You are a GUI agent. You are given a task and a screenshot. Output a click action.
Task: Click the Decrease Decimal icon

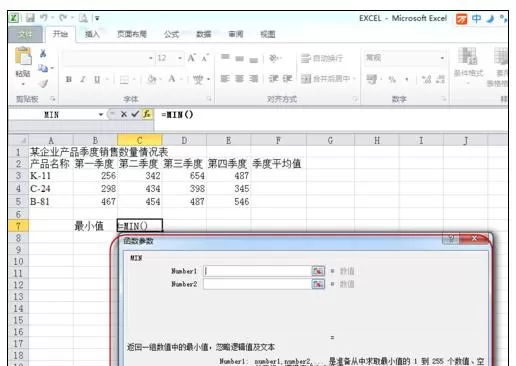pyautogui.click(x=440, y=79)
